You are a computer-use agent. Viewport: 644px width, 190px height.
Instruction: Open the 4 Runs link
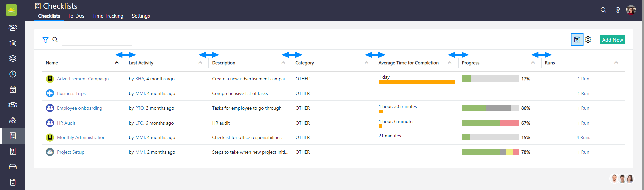coord(583,137)
